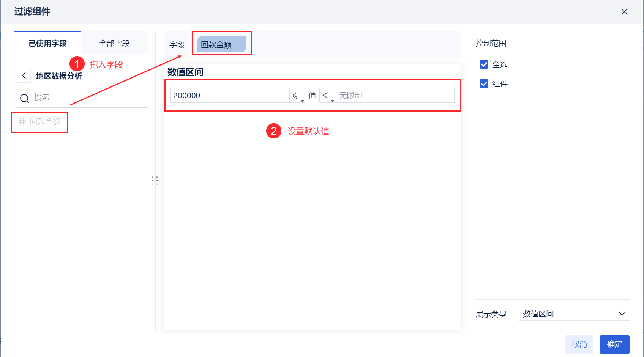Open the upper bound < operator dropdown

(x=327, y=96)
